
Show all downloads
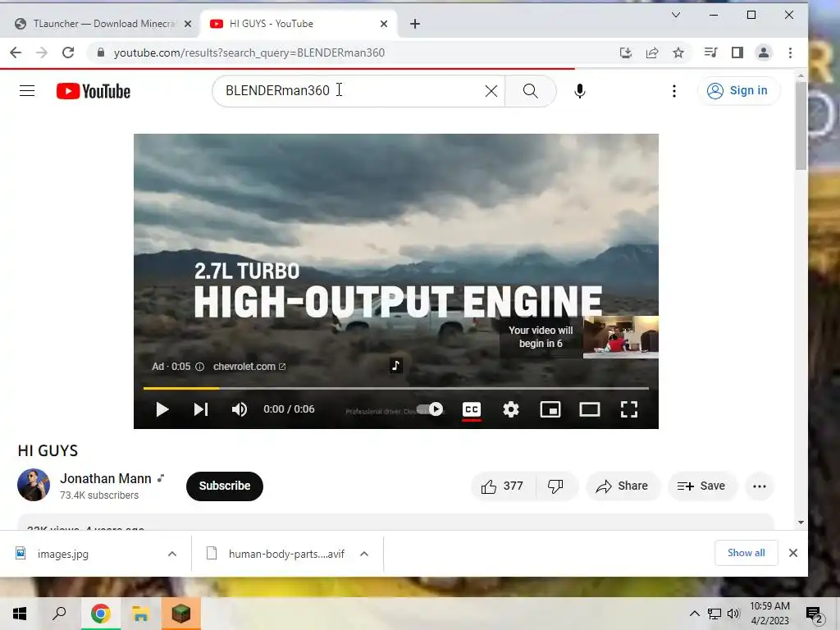coord(746,553)
